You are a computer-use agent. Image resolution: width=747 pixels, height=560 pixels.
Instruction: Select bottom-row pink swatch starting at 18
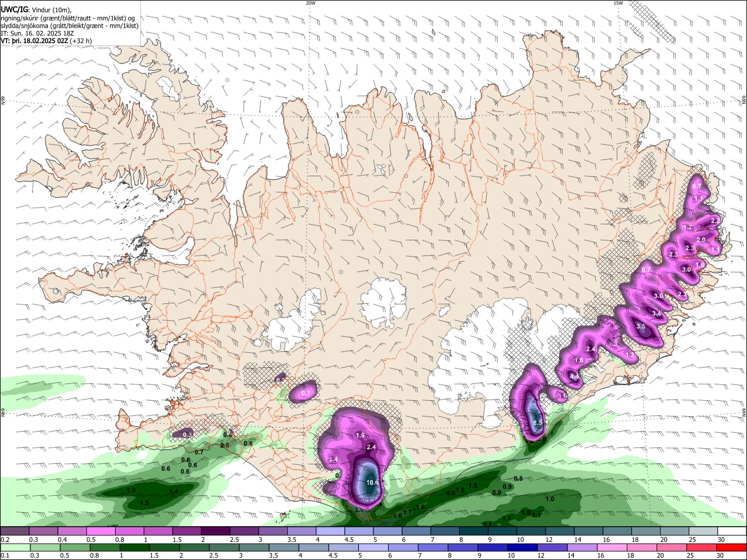tap(643, 548)
